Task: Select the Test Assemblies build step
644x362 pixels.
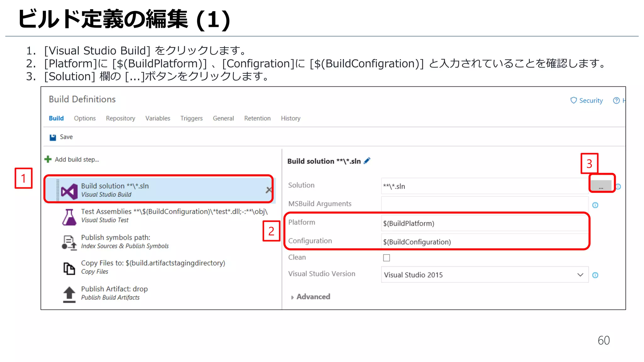Action: pos(160,216)
